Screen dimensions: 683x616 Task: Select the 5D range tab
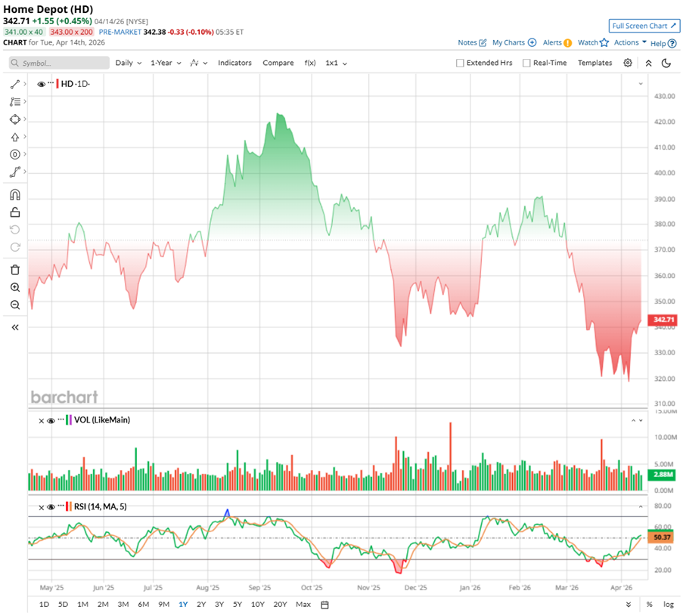(x=64, y=604)
